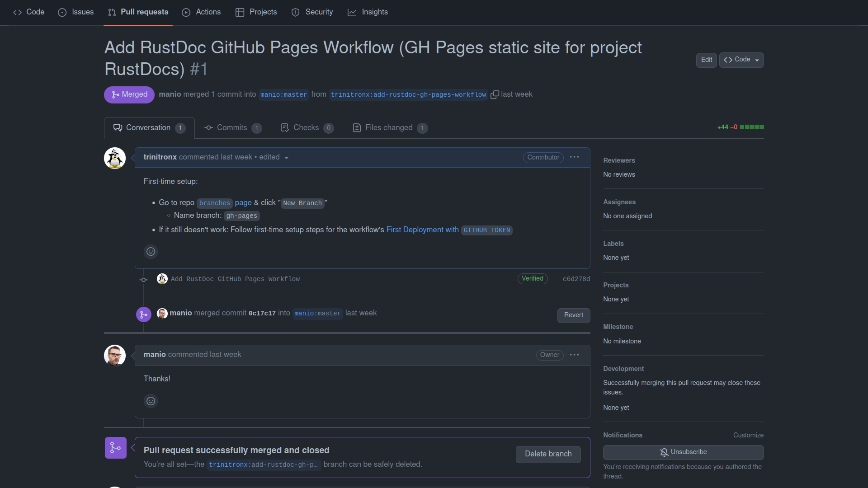Viewport: 868px width, 488px height.
Task: Click the purple merge icon in timeline
Action: (143, 314)
